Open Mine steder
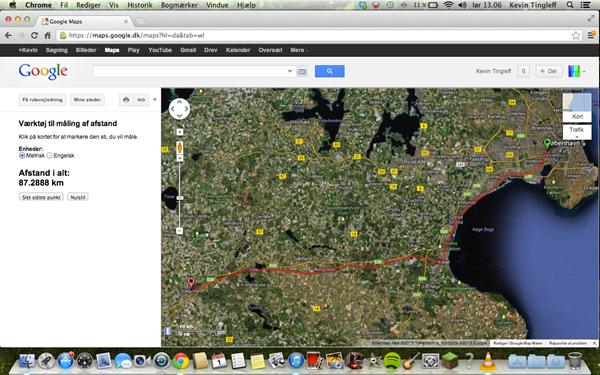 (87, 100)
